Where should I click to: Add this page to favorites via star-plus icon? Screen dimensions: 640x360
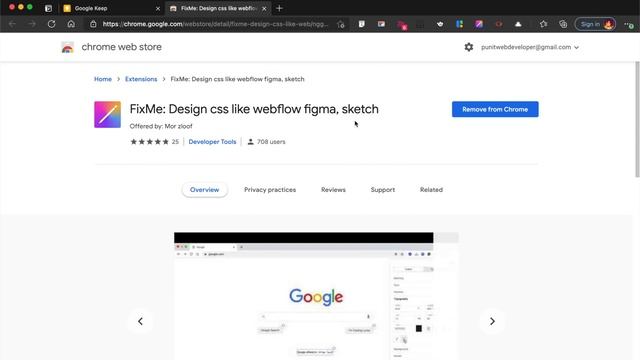341,24
